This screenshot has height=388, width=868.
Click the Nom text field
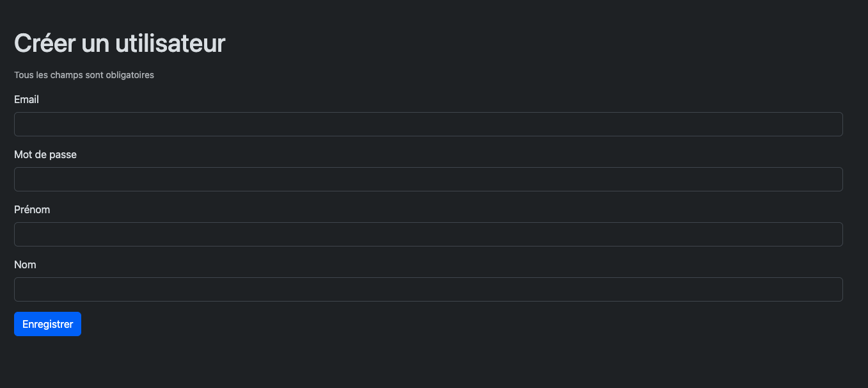(428, 289)
